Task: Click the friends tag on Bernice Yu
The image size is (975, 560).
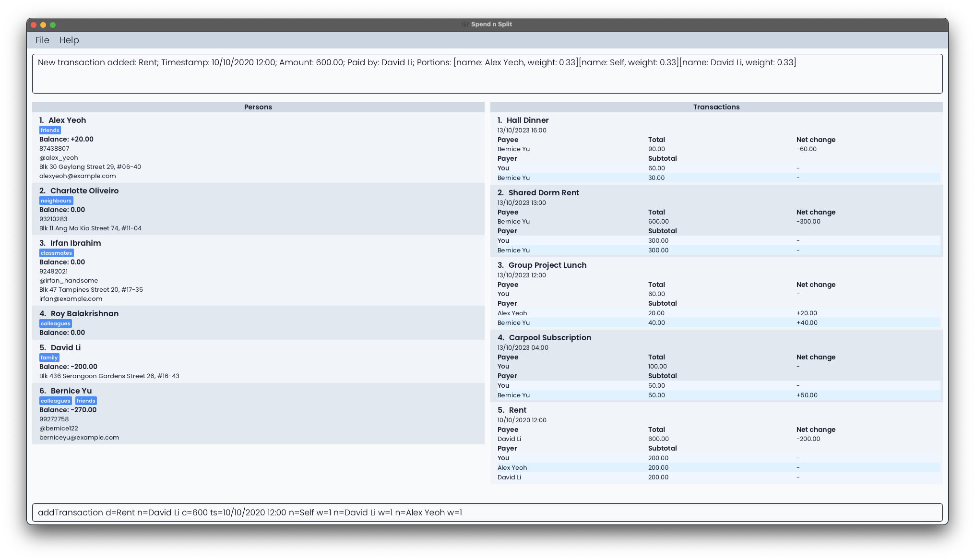Action: click(x=86, y=401)
